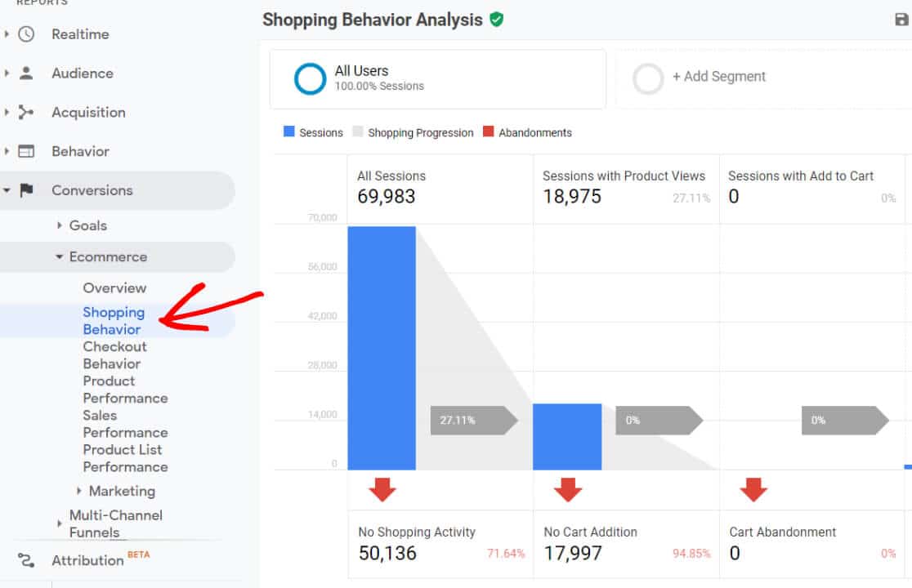Click red abandonment arrow above Cart Abandonment
912x588 pixels.
pos(753,489)
